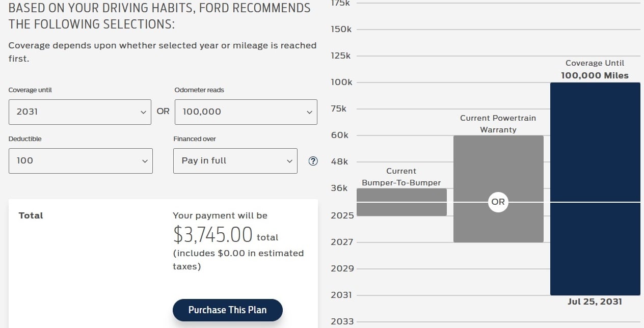
Task: Click the Current Bumper-To-Bumper label text
Action: tap(401, 177)
